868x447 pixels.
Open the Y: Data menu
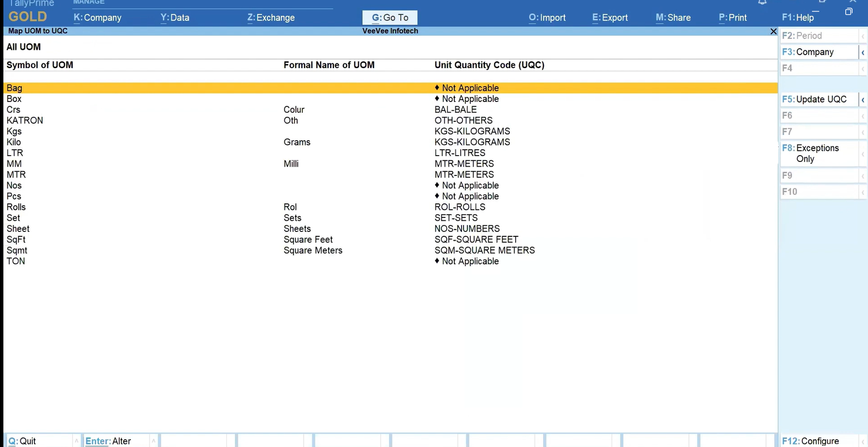tap(175, 18)
